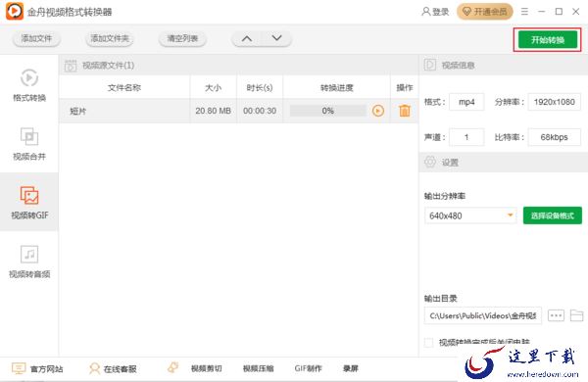Open the 视频转音频 video to audio mode
The image size is (588, 382).
pyautogui.click(x=29, y=262)
